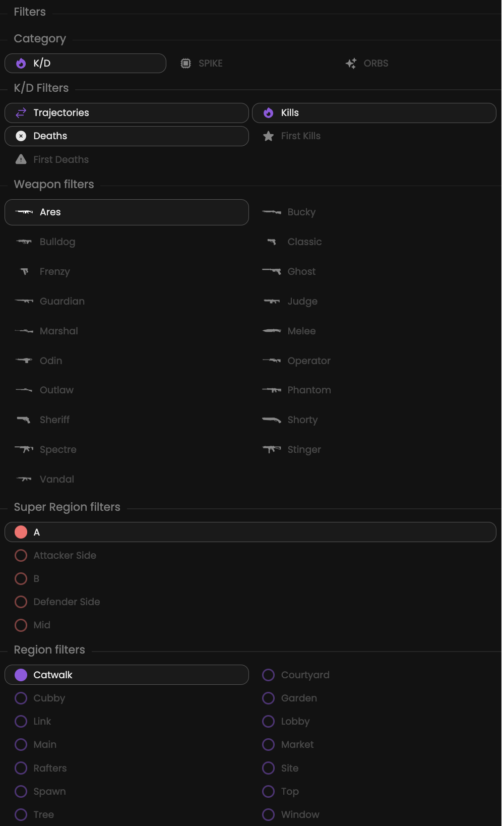The height and width of the screenshot is (826, 504).
Task: Click the Spectre SMG icon
Action: (24, 449)
